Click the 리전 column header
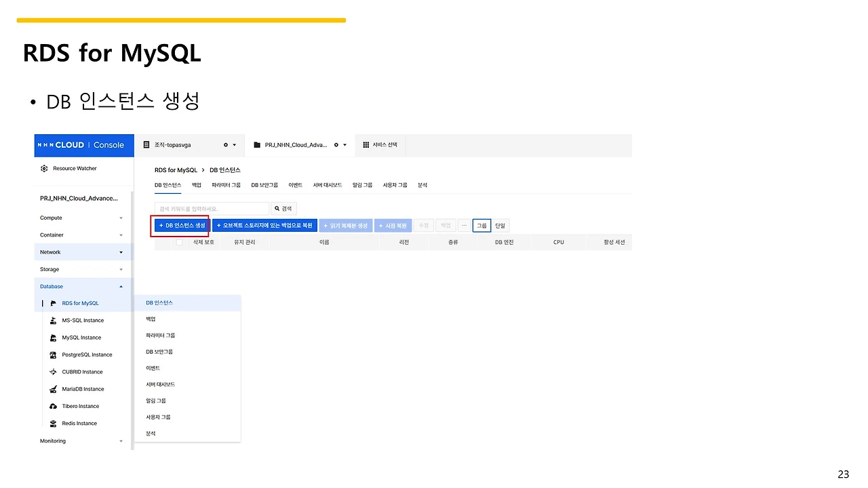Screen dimensions: 868x488 tap(404, 242)
